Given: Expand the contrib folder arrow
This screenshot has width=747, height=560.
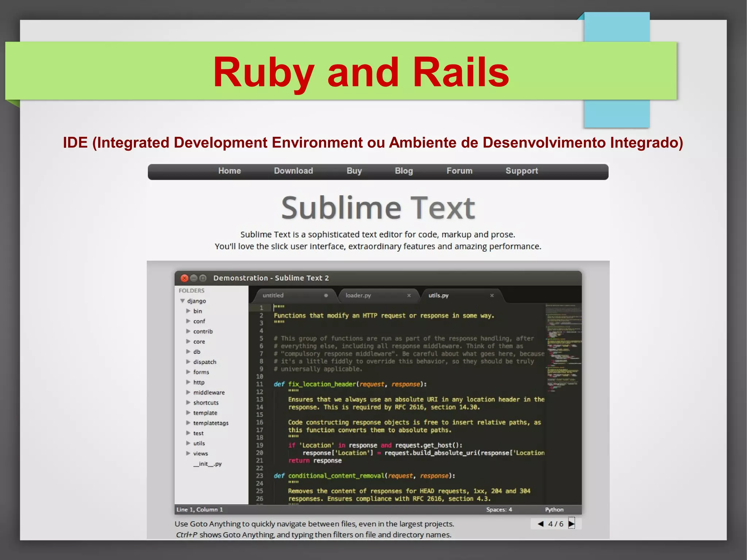Looking at the screenshot, I should click(188, 331).
